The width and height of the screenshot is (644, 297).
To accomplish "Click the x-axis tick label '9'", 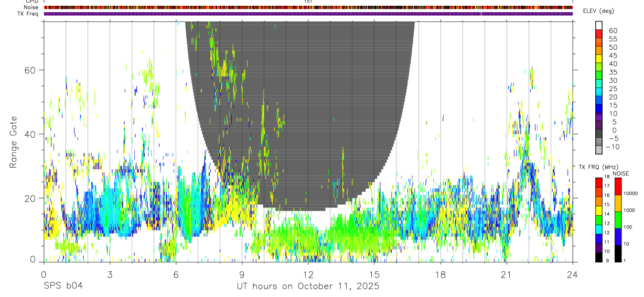I will pos(242,274).
